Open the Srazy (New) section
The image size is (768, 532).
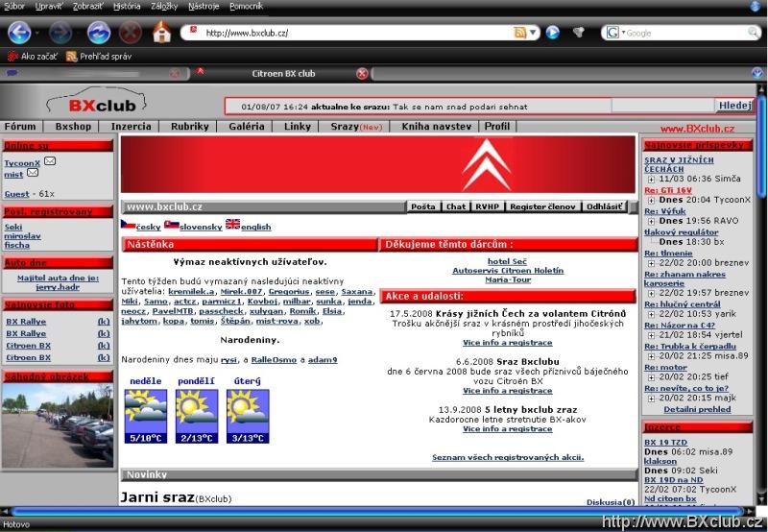(356, 127)
